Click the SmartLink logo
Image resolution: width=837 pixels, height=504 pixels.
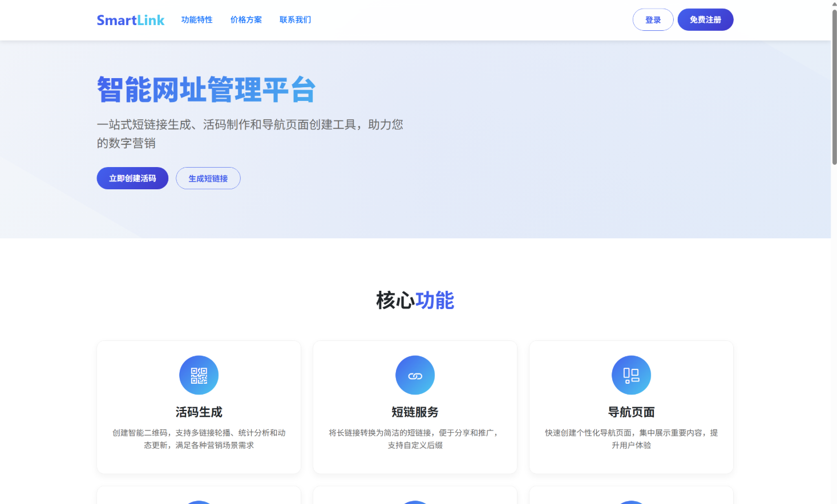click(x=130, y=20)
